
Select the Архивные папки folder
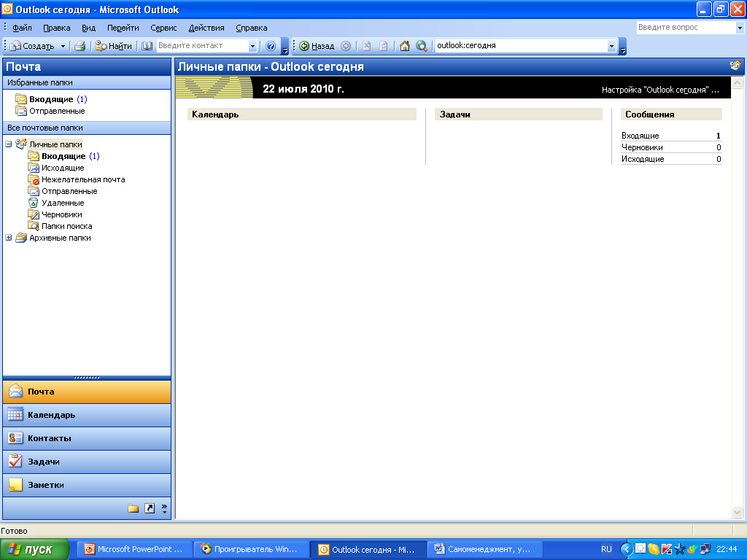tap(53, 238)
